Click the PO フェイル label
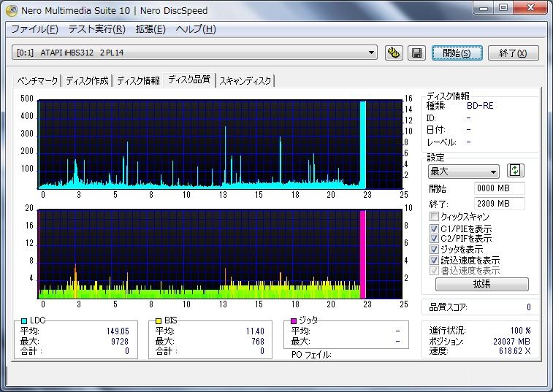 tap(311, 355)
